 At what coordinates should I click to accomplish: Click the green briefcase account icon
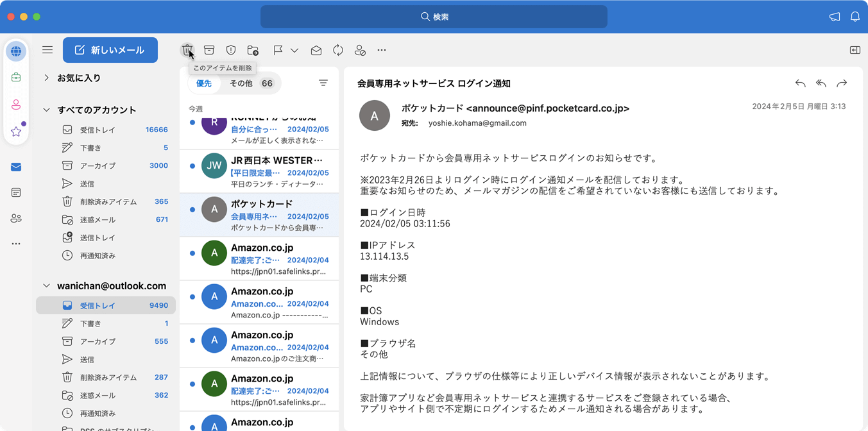pos(16,78)
